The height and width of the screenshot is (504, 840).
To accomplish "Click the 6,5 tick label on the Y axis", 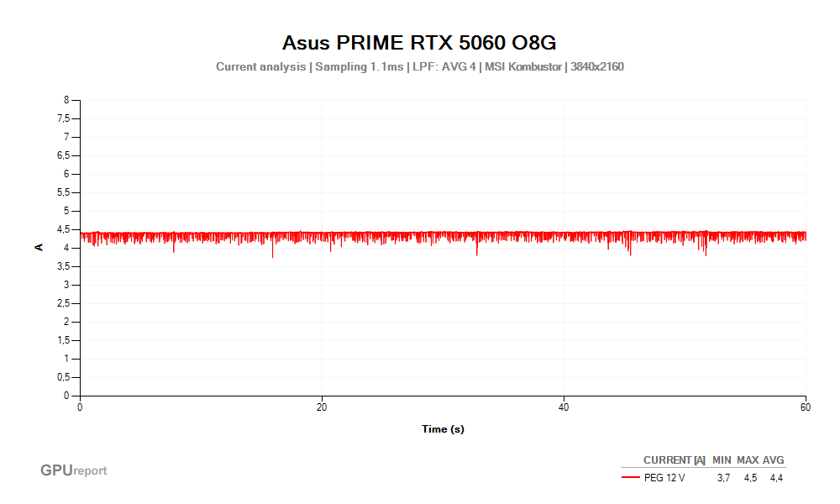I will click(63, 155).
